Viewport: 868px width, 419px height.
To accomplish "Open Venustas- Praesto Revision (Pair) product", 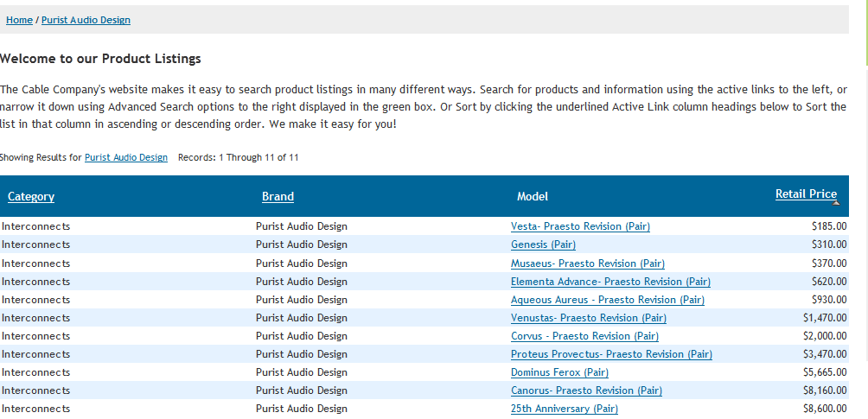I will tap(589, 318).
